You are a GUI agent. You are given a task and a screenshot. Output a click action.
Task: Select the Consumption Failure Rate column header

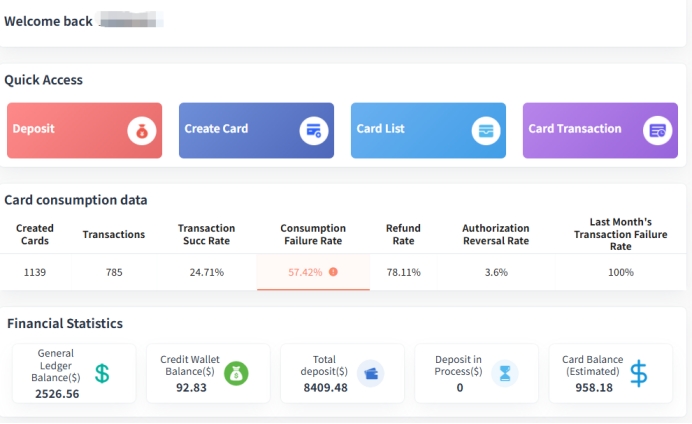pos(313,234)
